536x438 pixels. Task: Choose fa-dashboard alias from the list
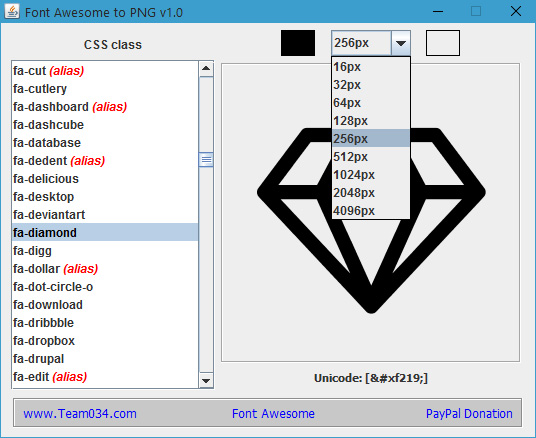click(105, 107)
